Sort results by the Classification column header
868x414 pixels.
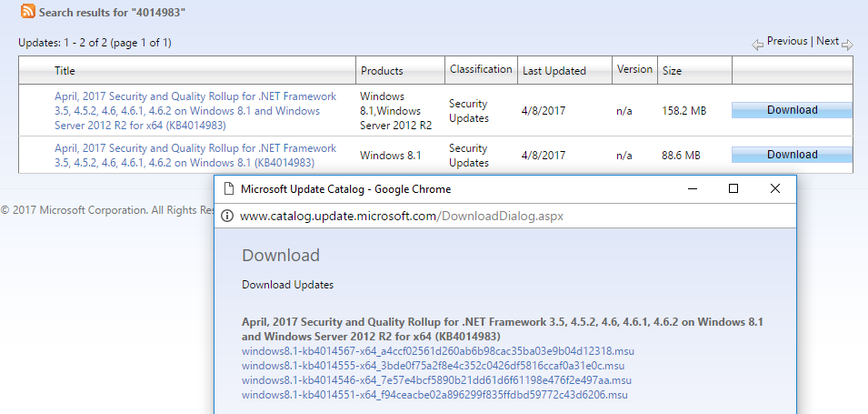[481, 69]
